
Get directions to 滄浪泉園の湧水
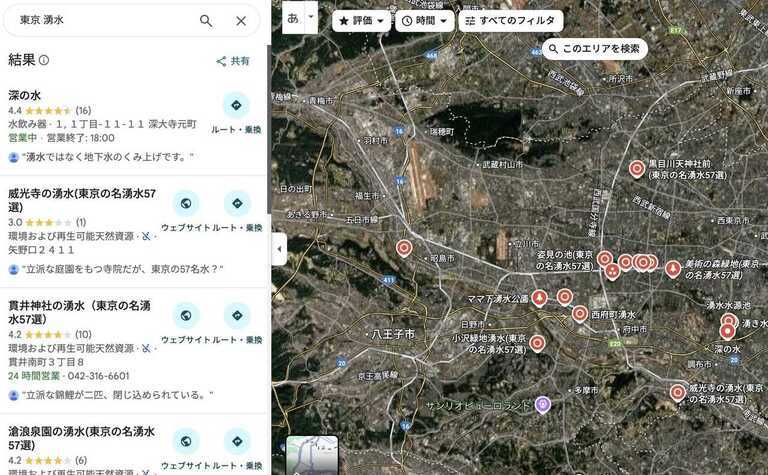(x=237, y=441)
